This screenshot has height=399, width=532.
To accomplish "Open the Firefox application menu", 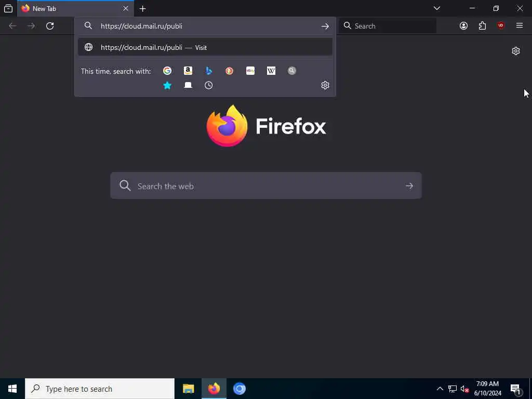I will (x=520, y=26).
